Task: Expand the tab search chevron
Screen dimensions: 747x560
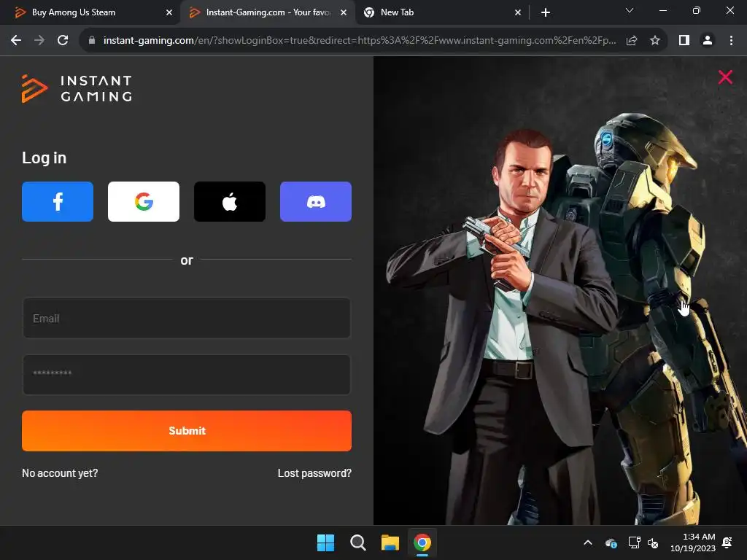Action: tap(630, 10)
